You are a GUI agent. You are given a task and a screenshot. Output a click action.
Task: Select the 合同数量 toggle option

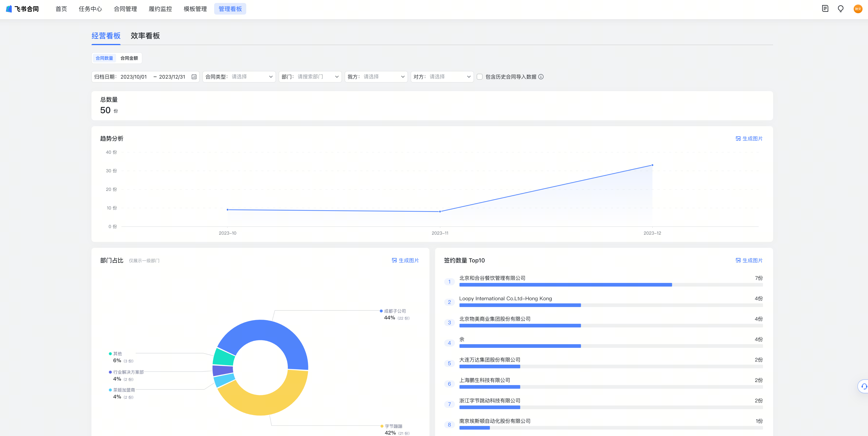click(x=104, y=58)
